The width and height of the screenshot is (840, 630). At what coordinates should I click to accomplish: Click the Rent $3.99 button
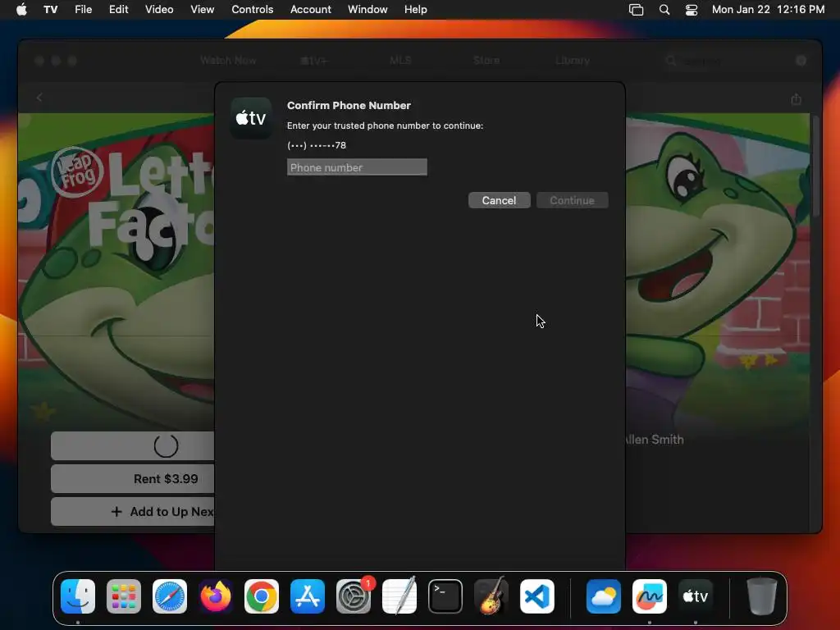click(x=133, y=478)
